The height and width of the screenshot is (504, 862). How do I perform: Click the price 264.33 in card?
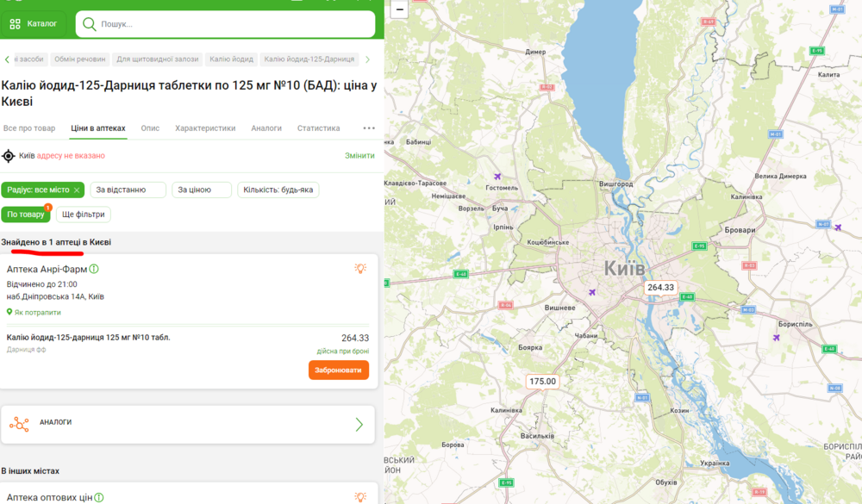(x=355, y=338)
